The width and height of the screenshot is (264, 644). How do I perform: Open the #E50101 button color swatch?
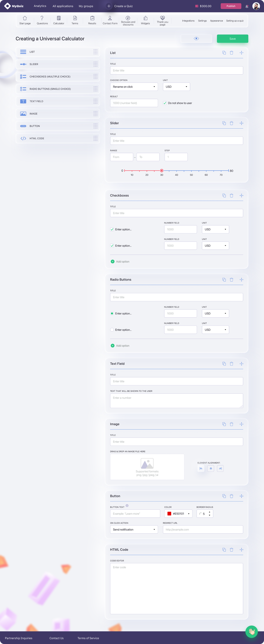169,513
